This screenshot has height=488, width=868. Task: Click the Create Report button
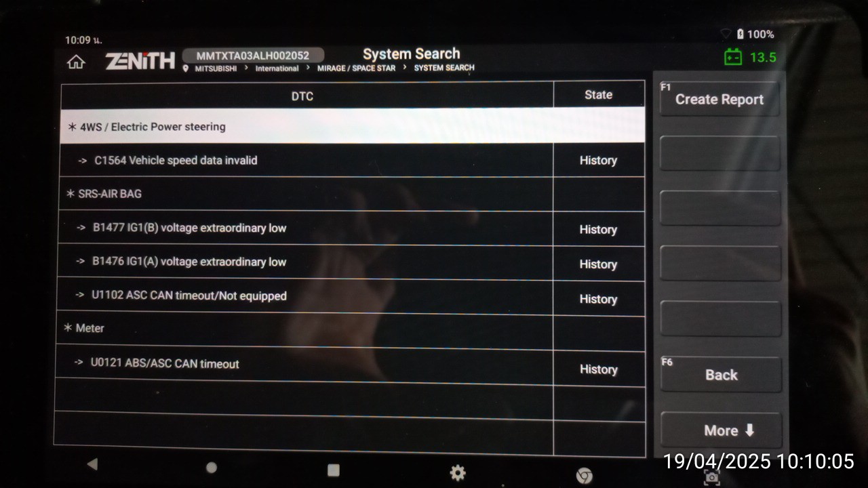719,99
